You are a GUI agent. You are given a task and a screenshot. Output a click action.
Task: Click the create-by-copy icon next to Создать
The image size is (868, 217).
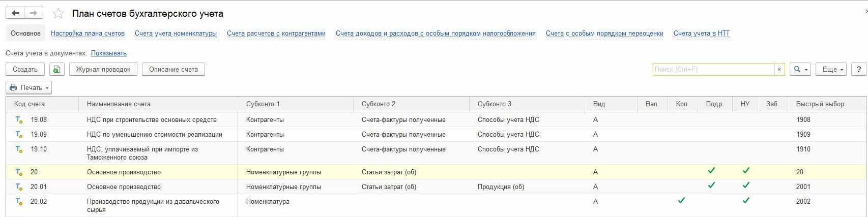(56, 70)
